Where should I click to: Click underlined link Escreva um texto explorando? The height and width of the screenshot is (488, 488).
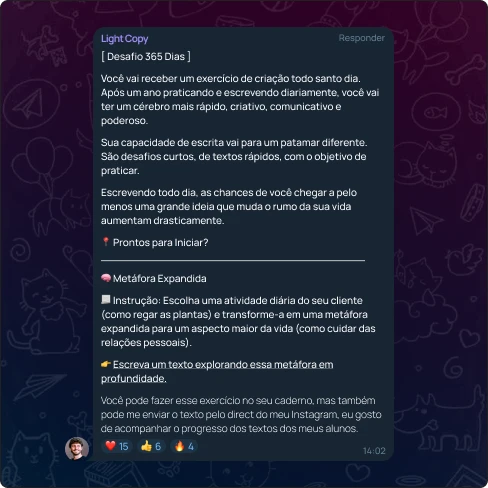pyautogui.click(x=217, y=371)
